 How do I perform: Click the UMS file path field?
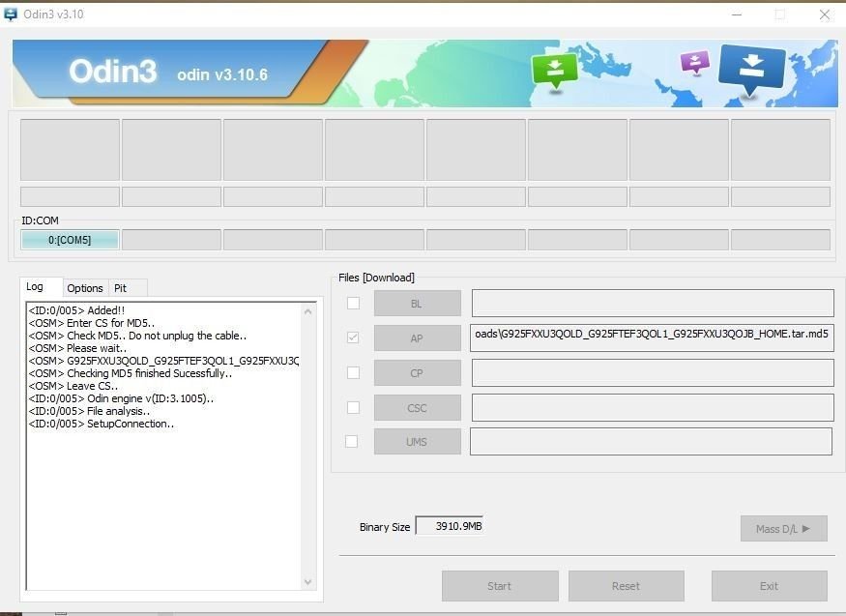[651, 441]
